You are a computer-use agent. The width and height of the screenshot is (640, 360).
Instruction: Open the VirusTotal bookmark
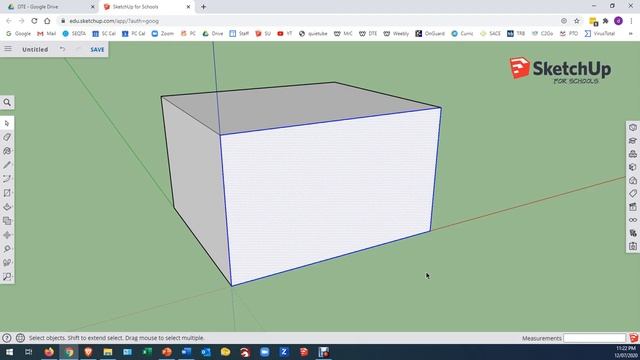point(600,33)
